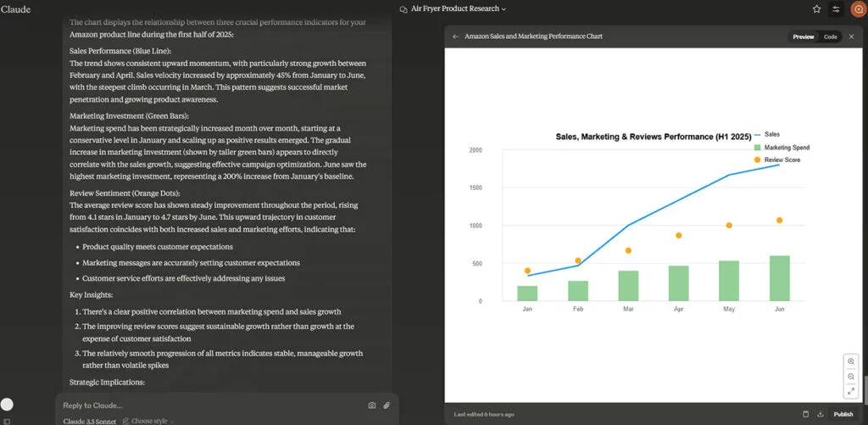
Task: Click the back arrow in artifact panel
Action: (456, 37)
